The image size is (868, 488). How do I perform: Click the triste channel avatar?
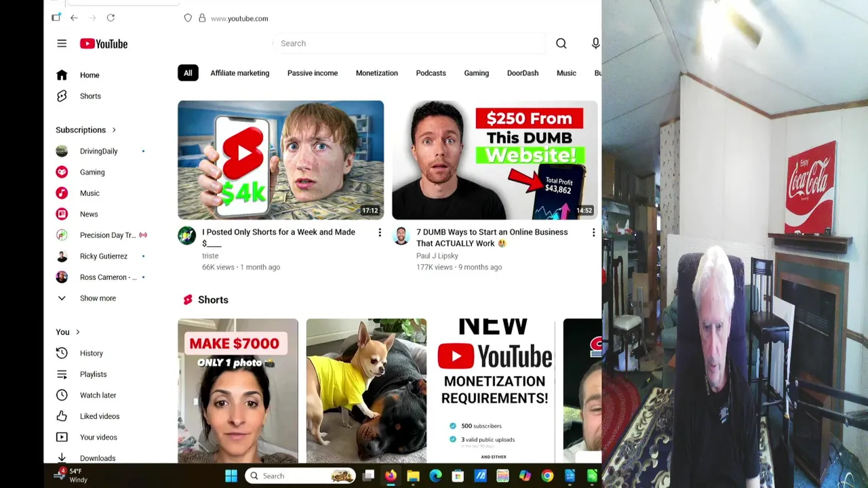point(186,236)
